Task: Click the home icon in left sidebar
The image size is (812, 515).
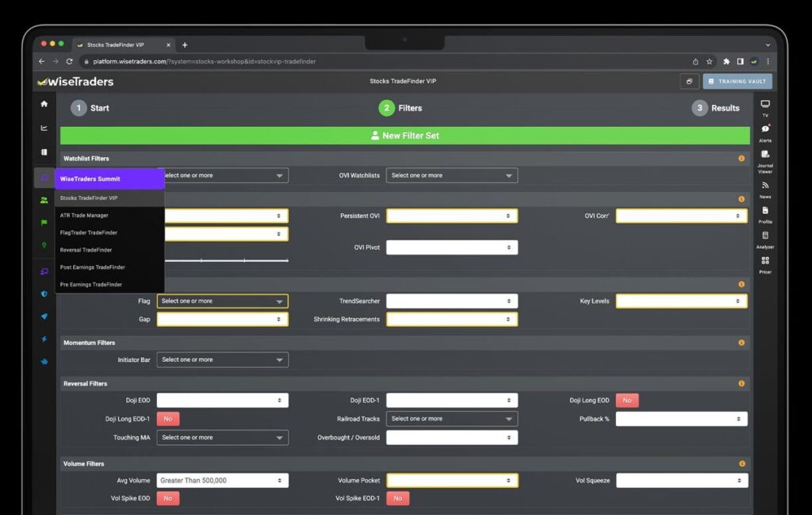Action: click(x=44, y=104)
